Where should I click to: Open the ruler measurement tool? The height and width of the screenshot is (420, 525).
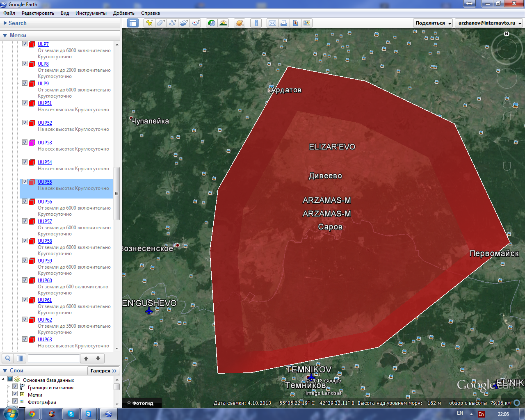(256, 23)
